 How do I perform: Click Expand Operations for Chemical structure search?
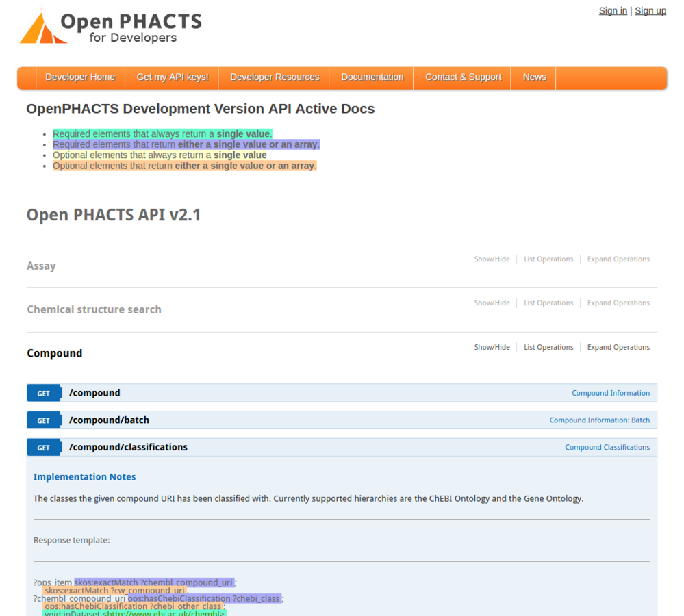(x=618, y=303)
